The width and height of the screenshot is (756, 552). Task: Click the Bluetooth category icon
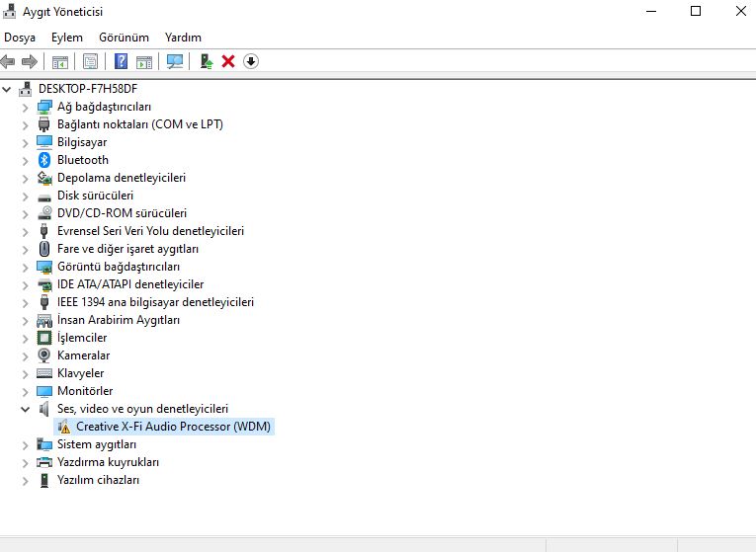coord(44,160)
